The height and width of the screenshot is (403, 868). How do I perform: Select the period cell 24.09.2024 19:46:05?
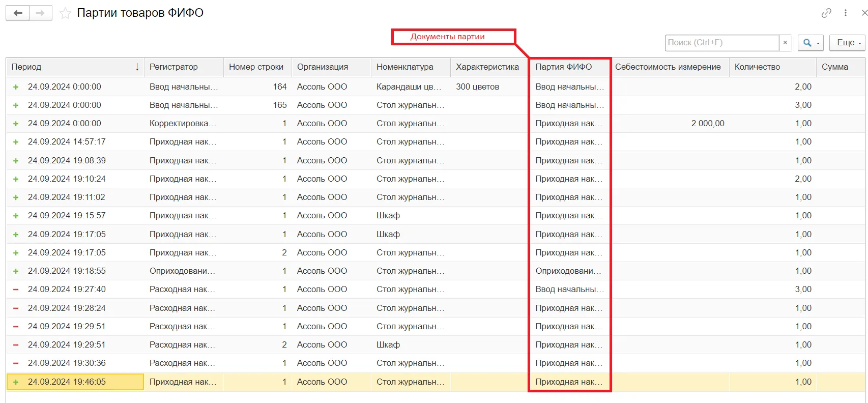click(75, 382)
